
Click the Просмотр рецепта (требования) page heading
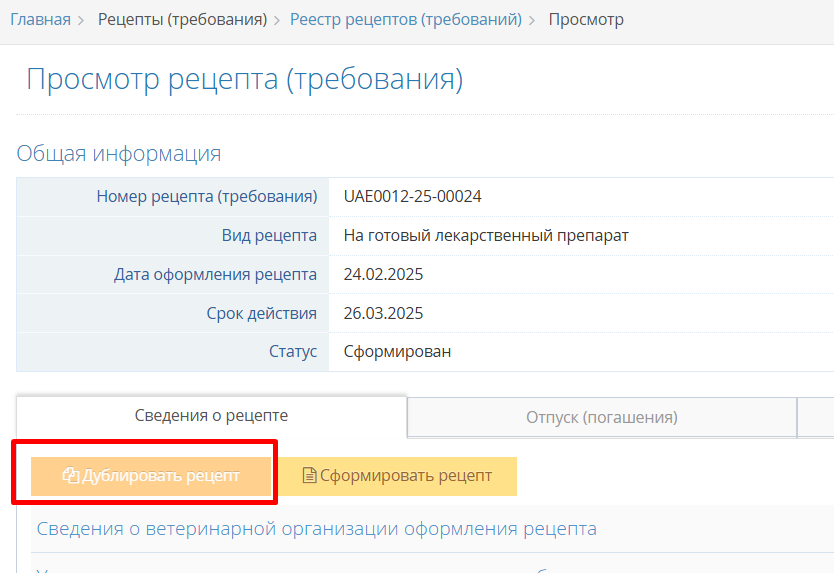244,80
